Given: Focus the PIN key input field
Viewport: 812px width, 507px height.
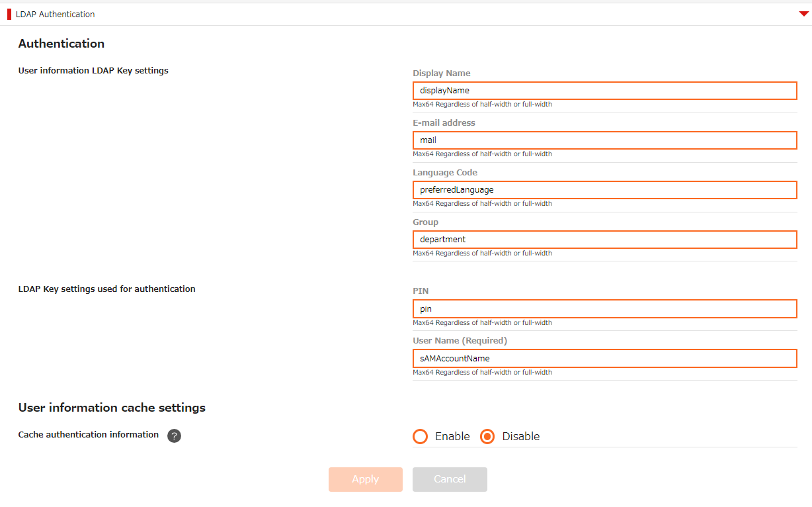Looking at the screenshot, I should [604, 309].
